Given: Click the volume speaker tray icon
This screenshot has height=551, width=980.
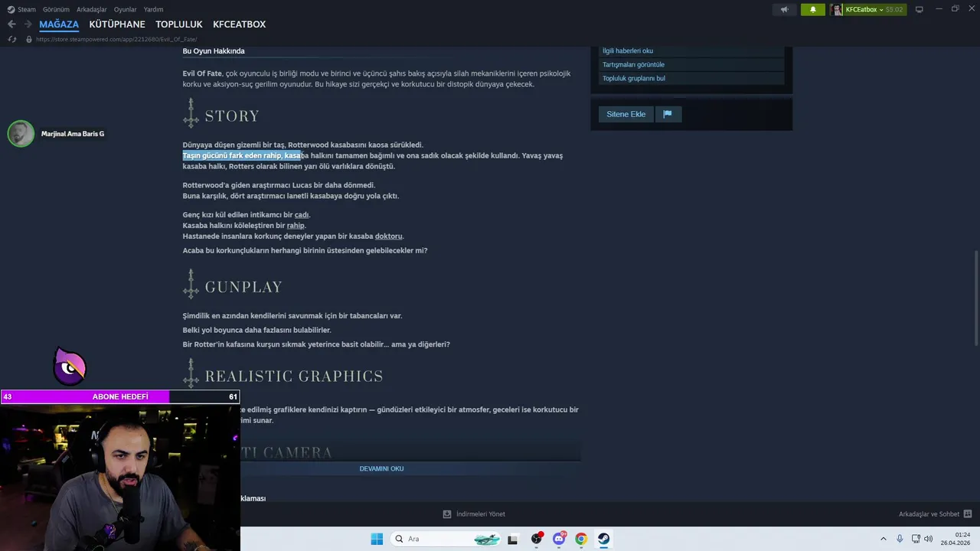Looking at the screenshot, I should (x=929, y=539).
